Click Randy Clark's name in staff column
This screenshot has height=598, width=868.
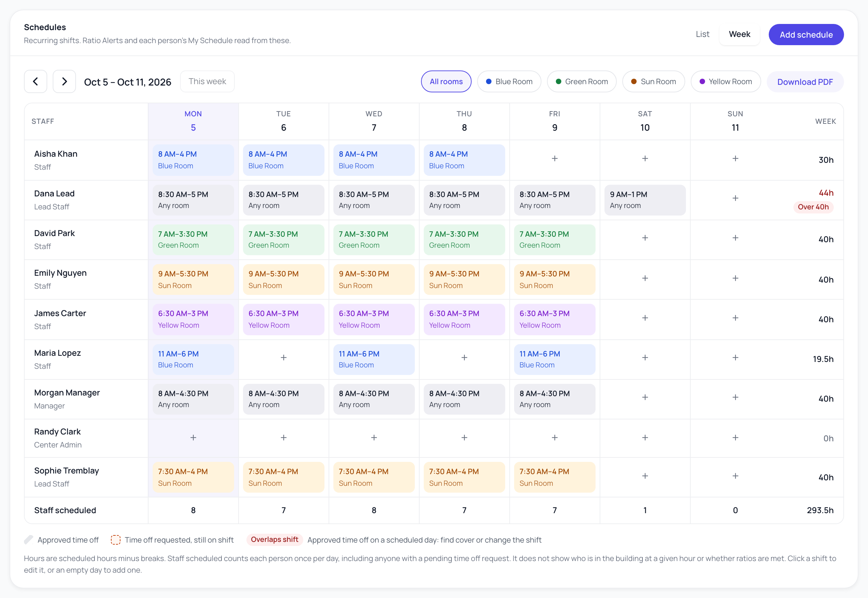click(x=58, y=432)
